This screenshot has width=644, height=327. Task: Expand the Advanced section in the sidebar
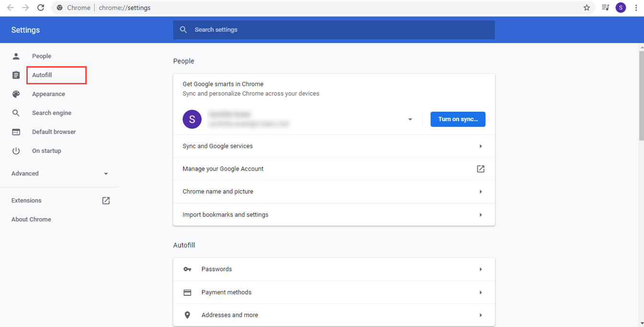[x=60, y=174]
